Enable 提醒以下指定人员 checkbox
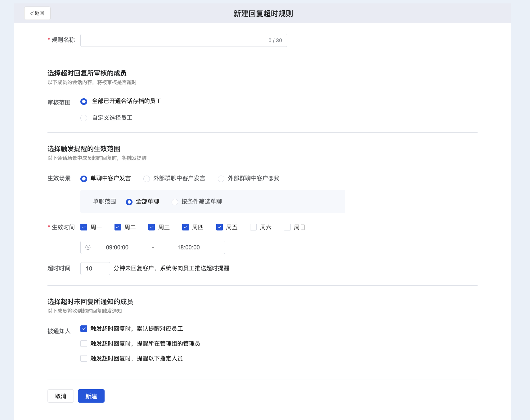 (x=84, y=358)
